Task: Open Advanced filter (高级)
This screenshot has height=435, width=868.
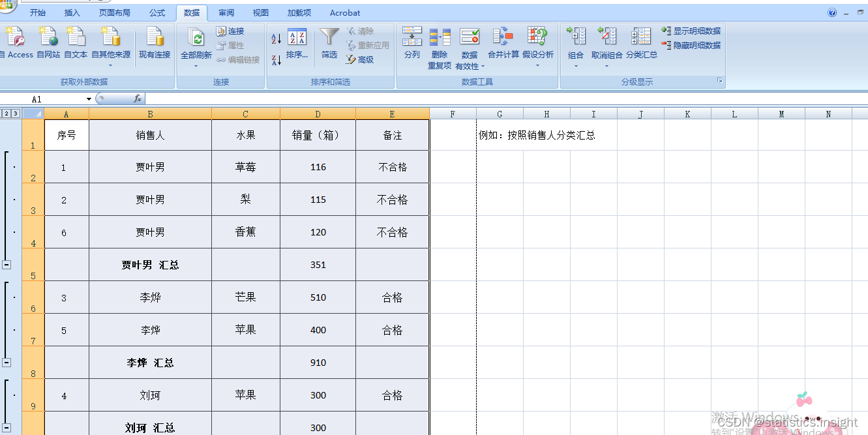Action: (x=360, y=60)
